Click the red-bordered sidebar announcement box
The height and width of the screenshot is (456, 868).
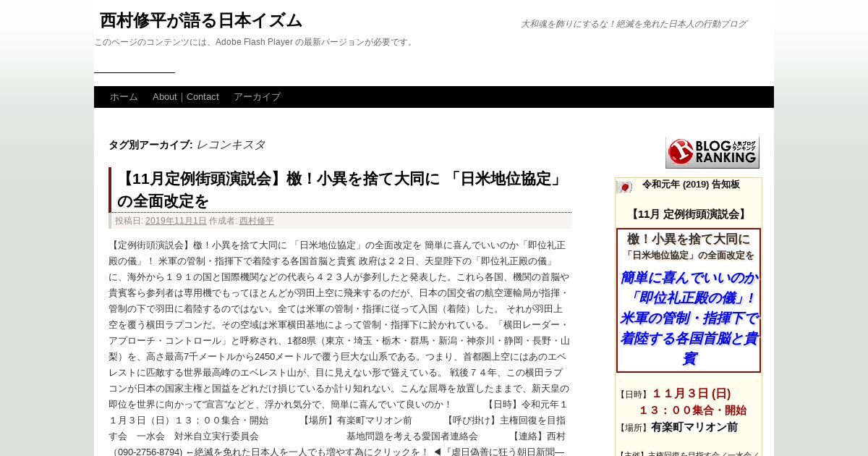click(x=689, y=300)
